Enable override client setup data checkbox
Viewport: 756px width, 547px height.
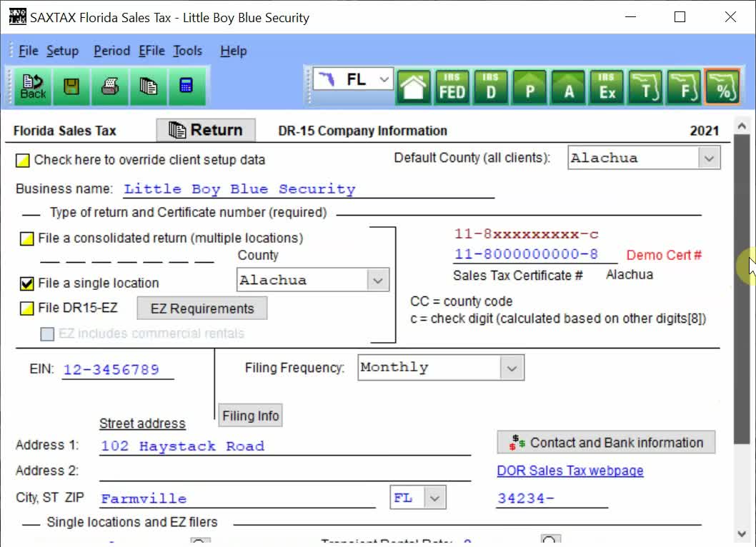pos(23,161)
